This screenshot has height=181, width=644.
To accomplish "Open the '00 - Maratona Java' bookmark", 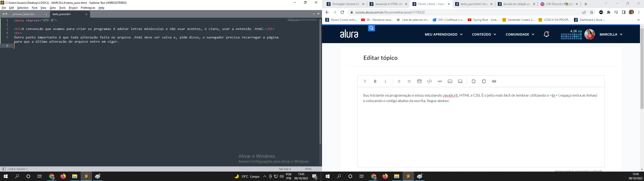I will point(377,20).
